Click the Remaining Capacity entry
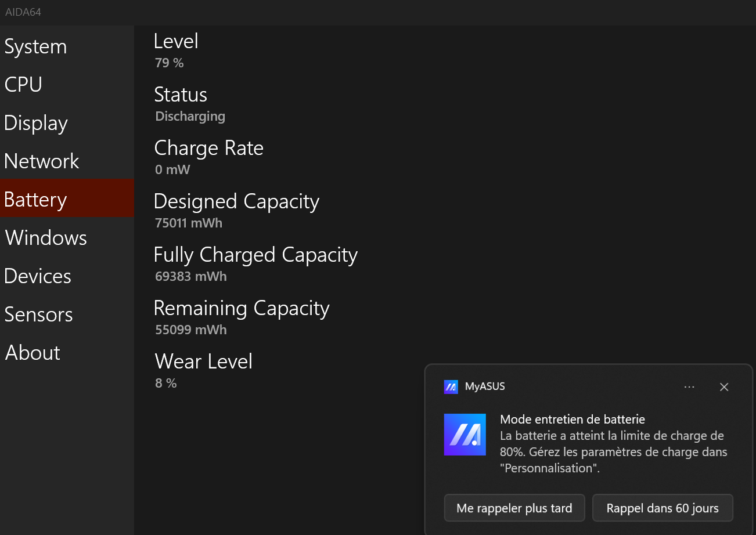The image size is (756, 535). (x=242, y=308)
